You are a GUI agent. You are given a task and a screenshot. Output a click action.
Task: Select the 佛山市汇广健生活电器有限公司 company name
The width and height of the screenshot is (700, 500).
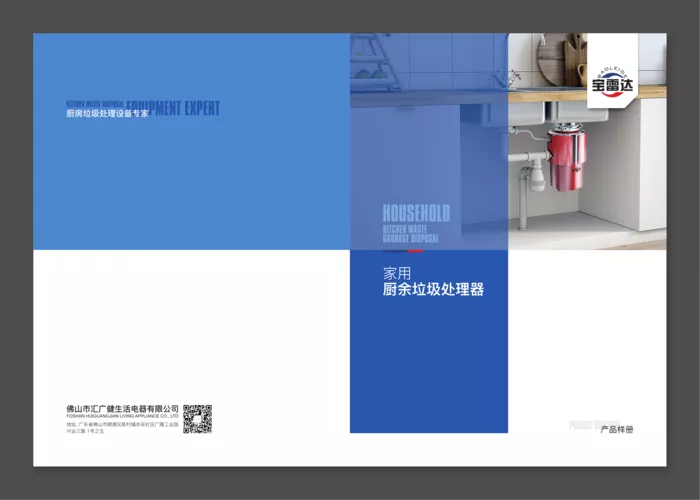point(122,408)
